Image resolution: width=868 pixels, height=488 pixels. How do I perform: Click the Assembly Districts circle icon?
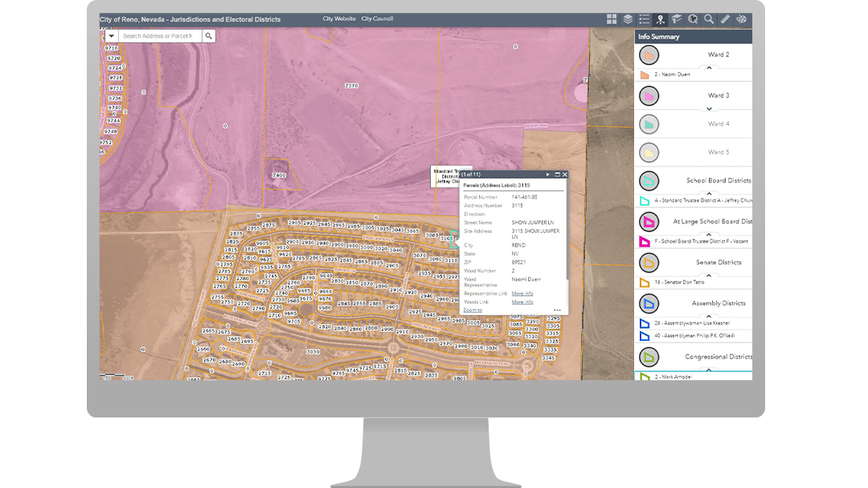tap(649, 304)
